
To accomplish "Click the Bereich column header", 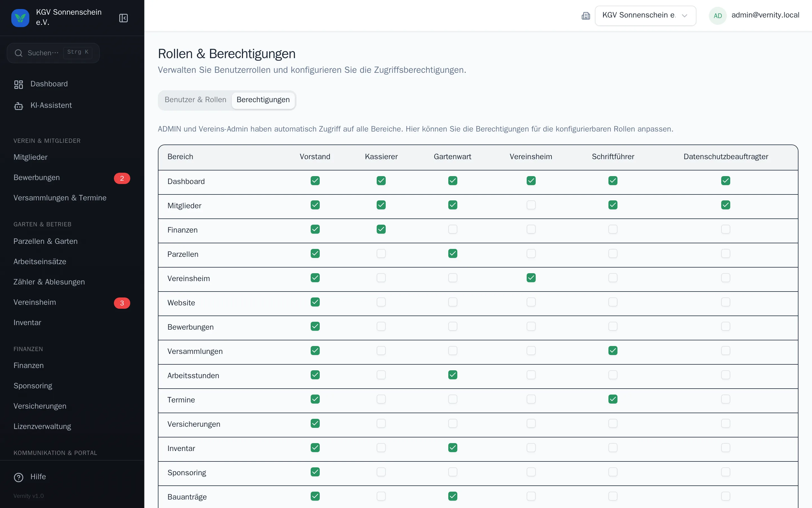I will coord(180,157).
